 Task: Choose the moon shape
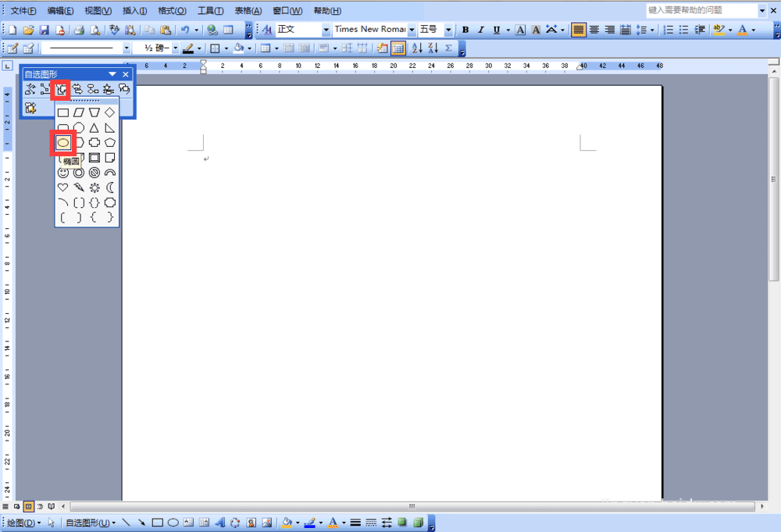point(109,187)
